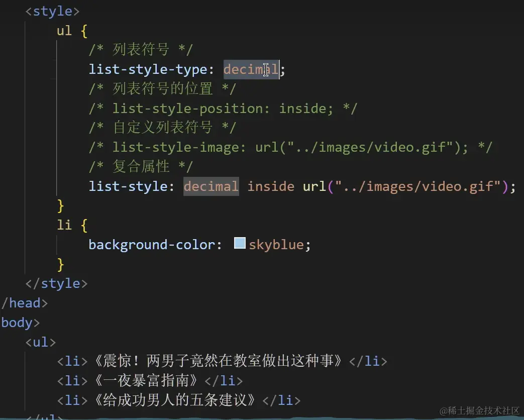Viewport: 524px width, 420px height.
Task: Click the closing brace of the ul rule
Action: [x=60, y=206]
